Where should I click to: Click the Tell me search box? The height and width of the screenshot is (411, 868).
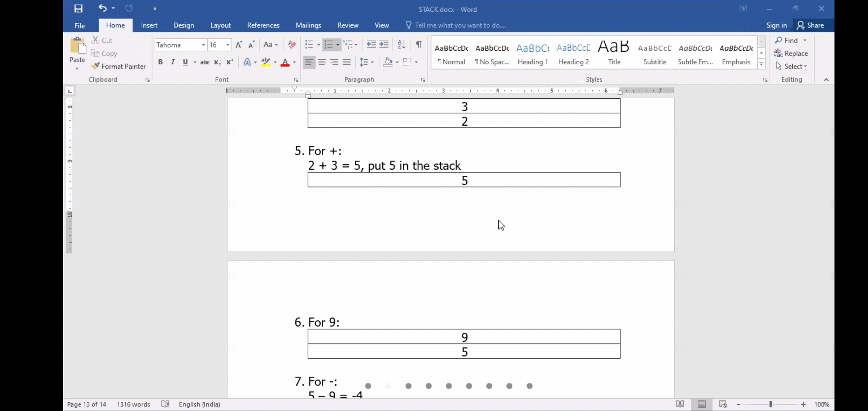(x=460, y=25)
